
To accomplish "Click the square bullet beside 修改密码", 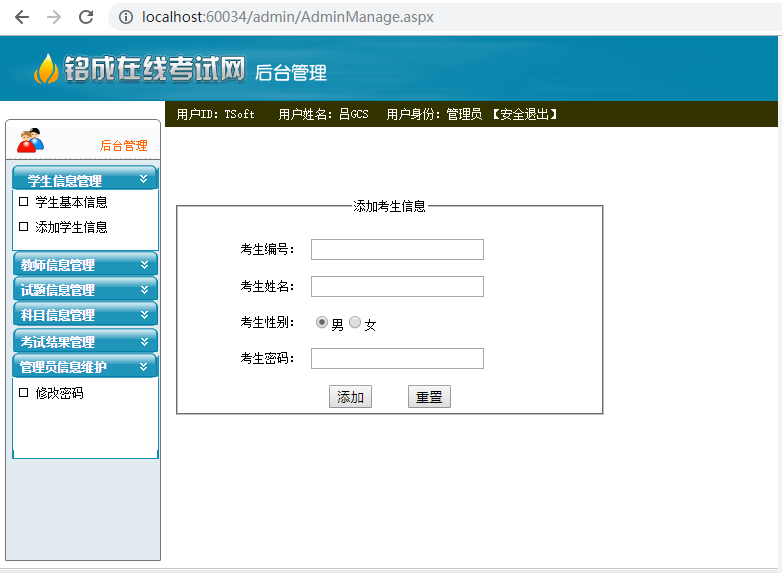I will tap(23, 392).
